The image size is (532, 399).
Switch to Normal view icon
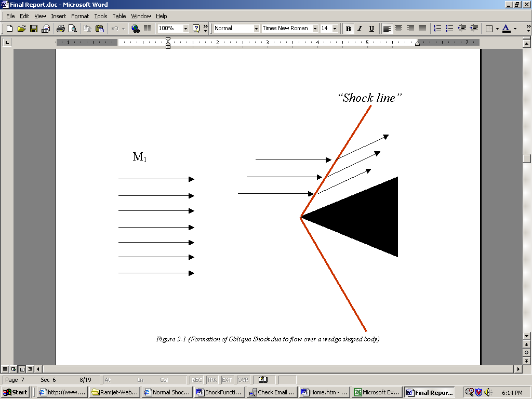pos(5,369)
